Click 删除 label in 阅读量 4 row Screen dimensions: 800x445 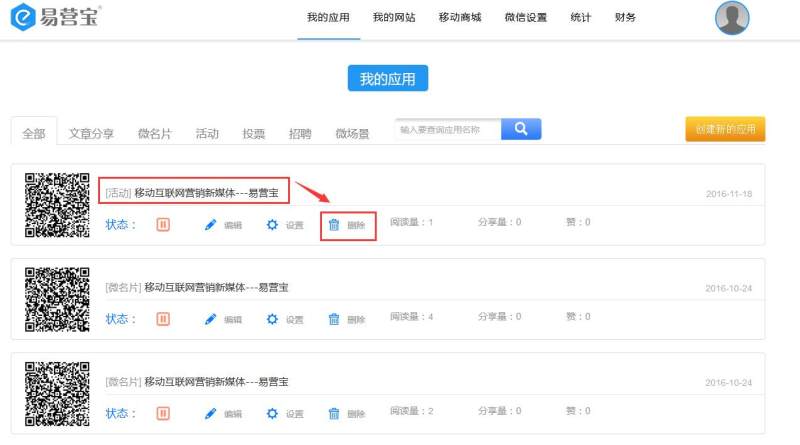click(356, 319)
